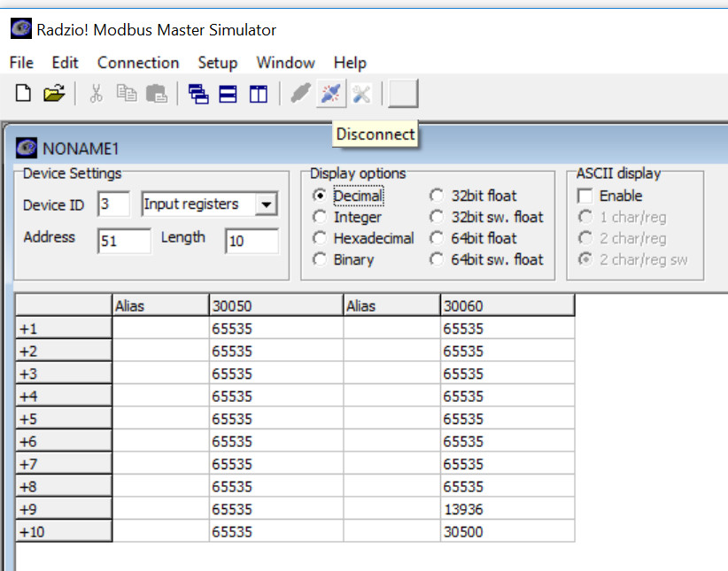Screen dimensions: 728x571
Task: Click the 30050 column value in row +10
Action: click(276, 531)
